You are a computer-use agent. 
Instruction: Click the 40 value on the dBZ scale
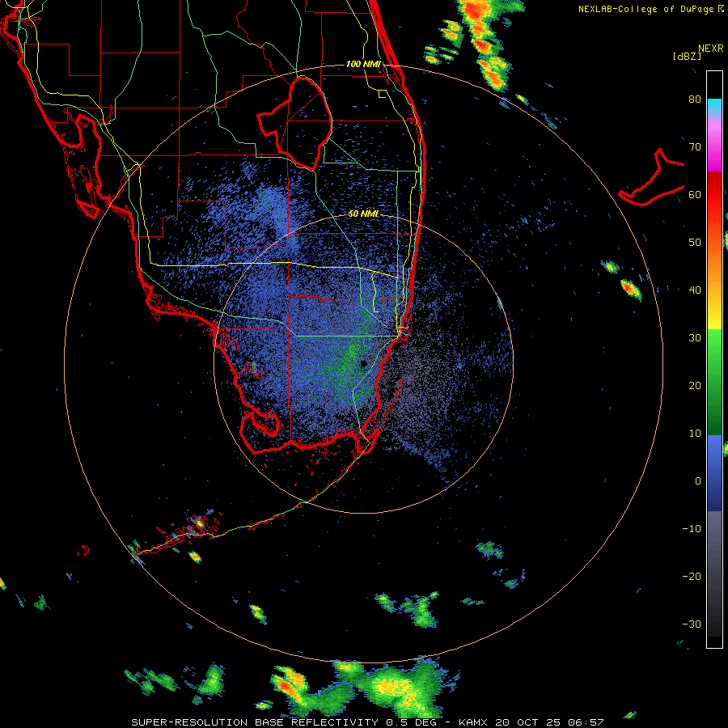[x=695, y=290]
